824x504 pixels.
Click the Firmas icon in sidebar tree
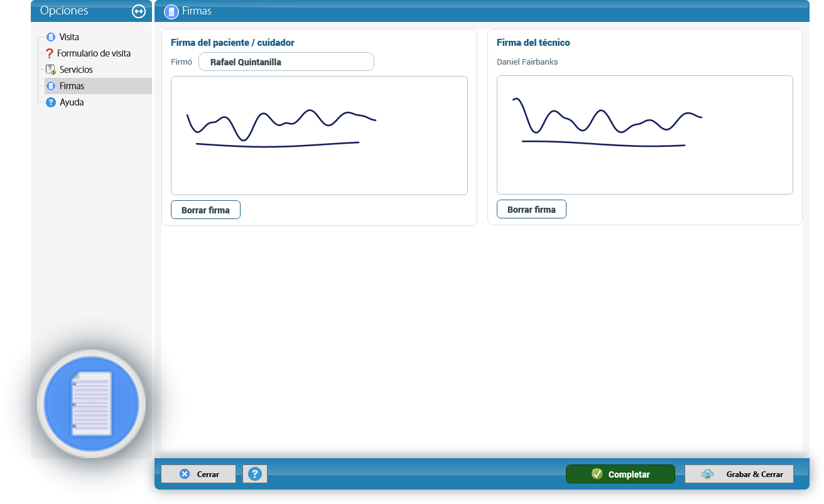click(51, 86)
